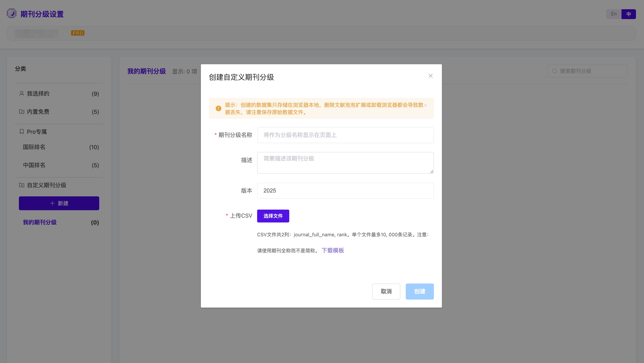The width and height of the screenshot is (644, 363).
Task: Select 我的期刊分级 in sidebar
Action: [40, 222]
